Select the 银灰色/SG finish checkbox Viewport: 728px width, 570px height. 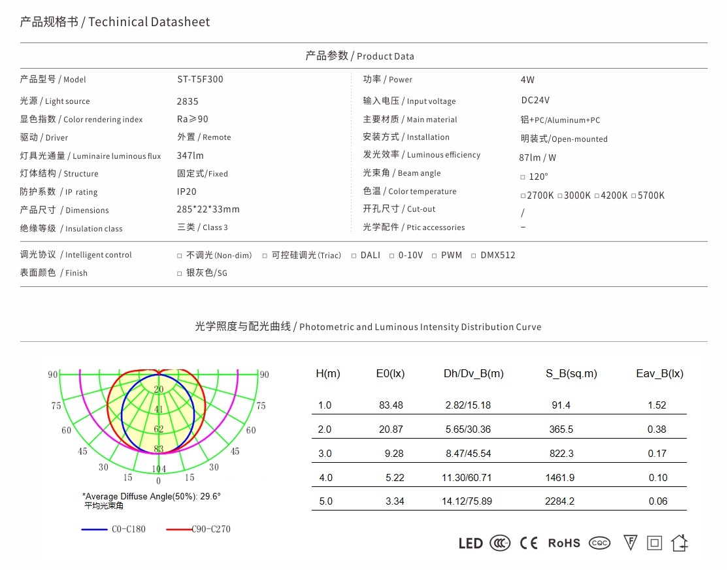179,273
